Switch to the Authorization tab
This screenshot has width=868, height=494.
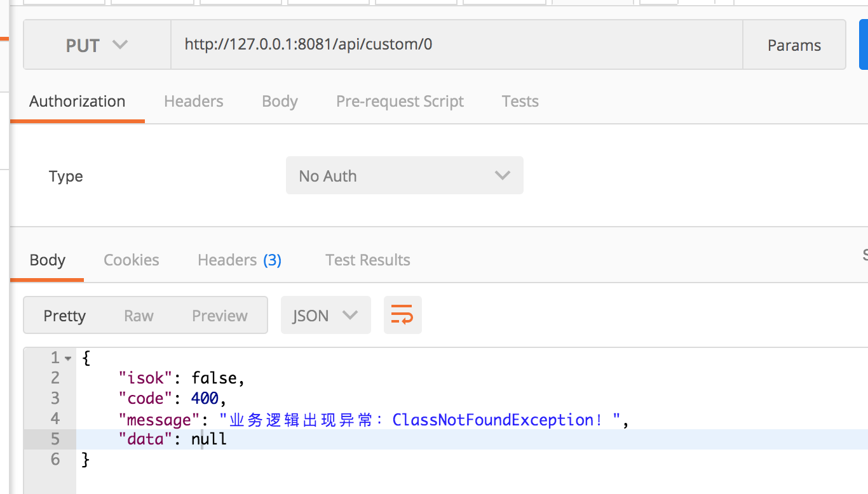coord(78,102)
